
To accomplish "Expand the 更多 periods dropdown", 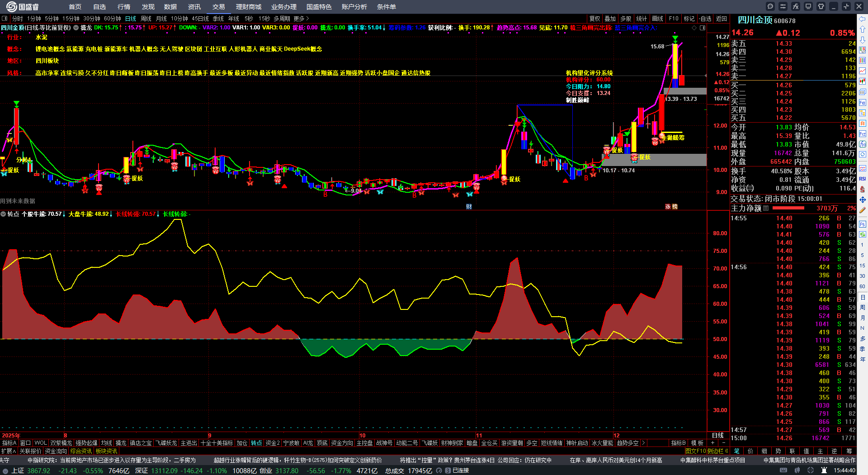I will (301, 19).
